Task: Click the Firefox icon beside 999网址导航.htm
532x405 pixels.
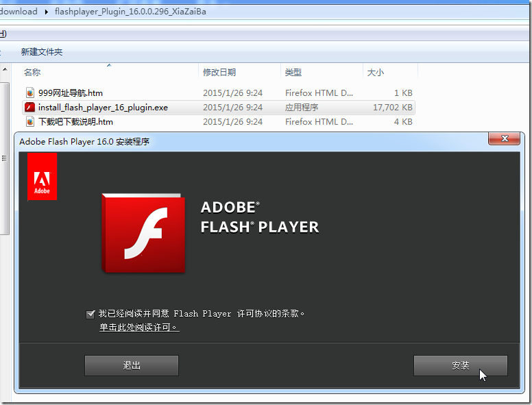Action: [30, 93]
